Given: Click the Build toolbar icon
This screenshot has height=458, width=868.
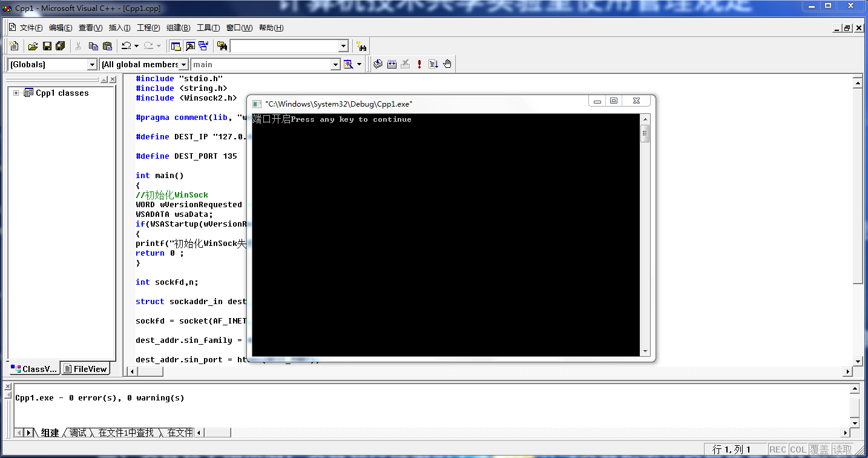Looking at the screenshot, I should point(392,64).
